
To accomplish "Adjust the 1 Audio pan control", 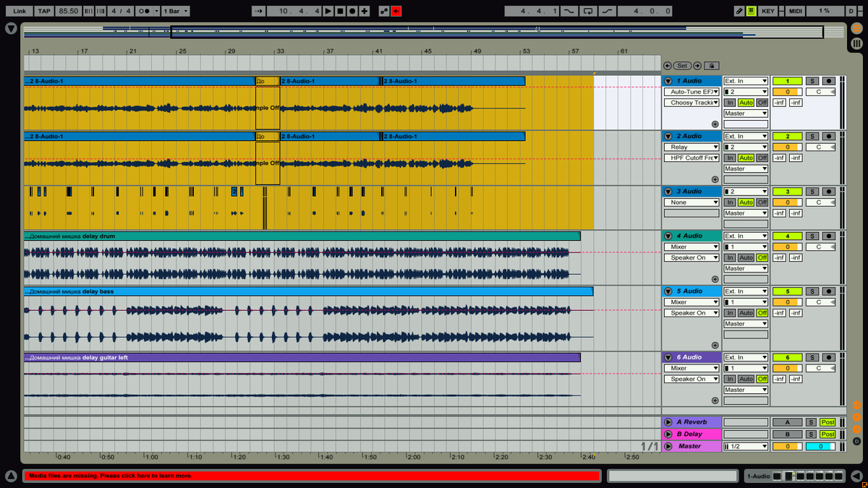I will [x=820, y=92].
